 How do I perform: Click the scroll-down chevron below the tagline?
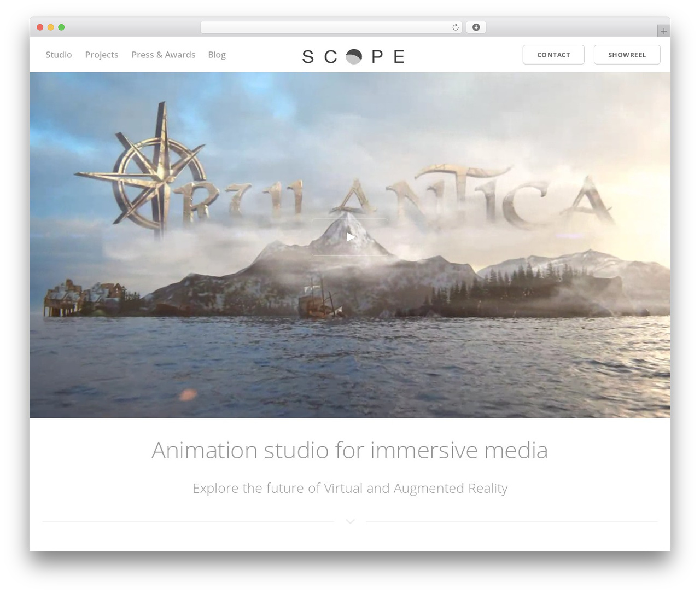point(350,521)
